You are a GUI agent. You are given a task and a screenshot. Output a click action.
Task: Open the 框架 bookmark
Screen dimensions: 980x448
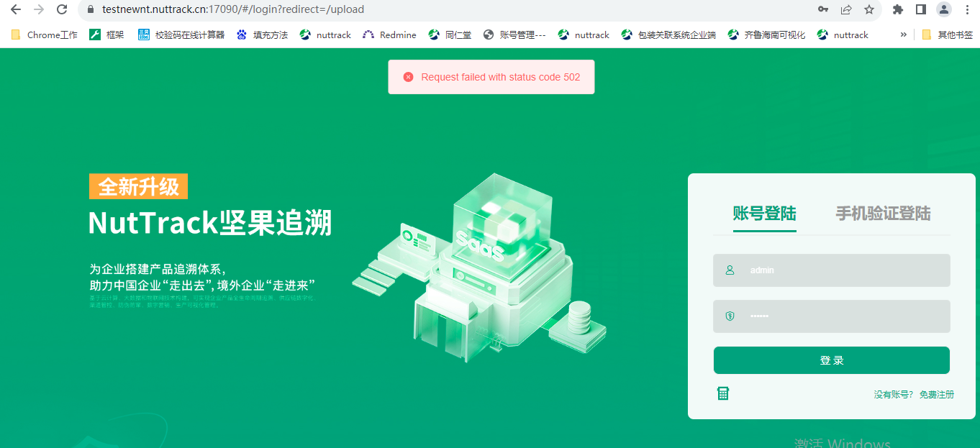[106, 35]
